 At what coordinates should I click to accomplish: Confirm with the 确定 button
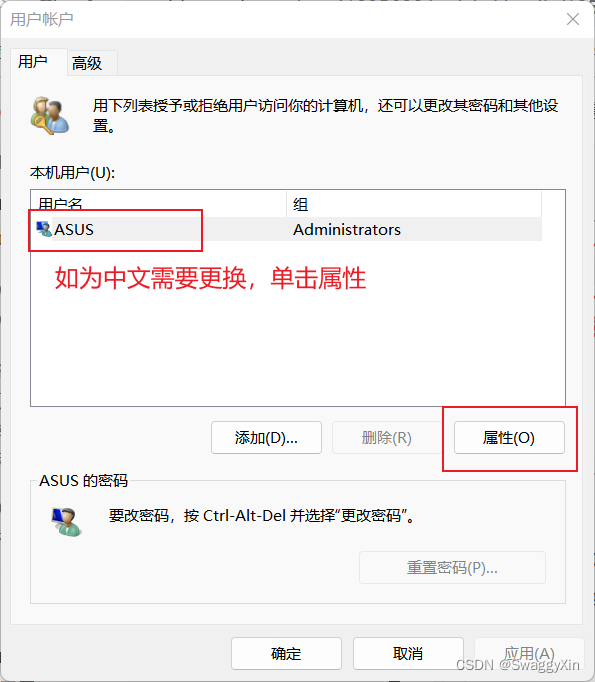click(286, 653)
